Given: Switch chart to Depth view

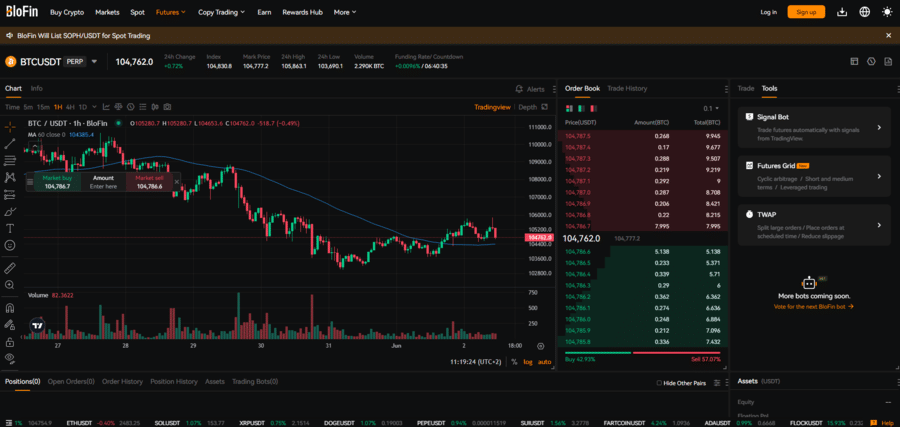Looking at the screenshot, I should pyautogui.click(x=527, y=107).
